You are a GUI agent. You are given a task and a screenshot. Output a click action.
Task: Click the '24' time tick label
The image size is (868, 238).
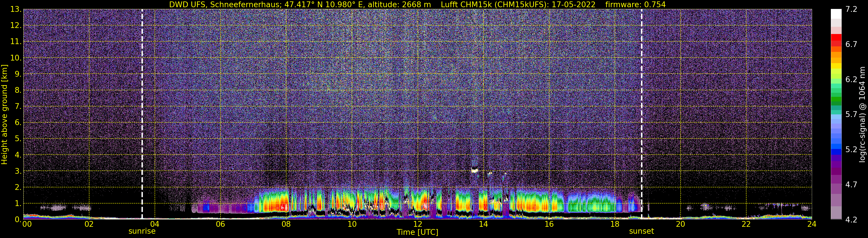[x=812, y=224]
